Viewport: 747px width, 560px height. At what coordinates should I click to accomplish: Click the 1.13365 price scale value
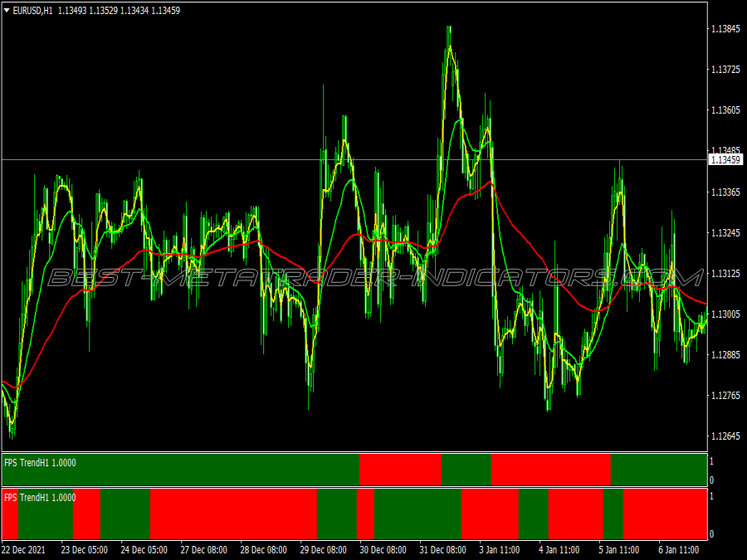click(x=725, y=192)
